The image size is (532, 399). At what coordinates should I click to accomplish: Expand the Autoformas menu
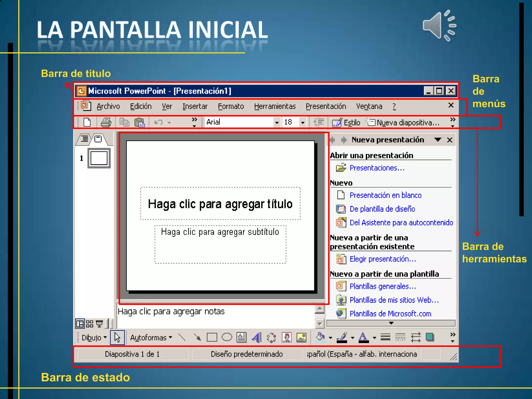pos(151,338)
